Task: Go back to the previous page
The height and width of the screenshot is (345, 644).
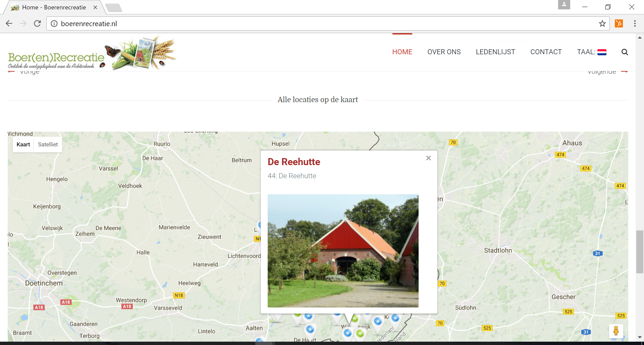Action: pyautogui.click(x=9, y=23)
